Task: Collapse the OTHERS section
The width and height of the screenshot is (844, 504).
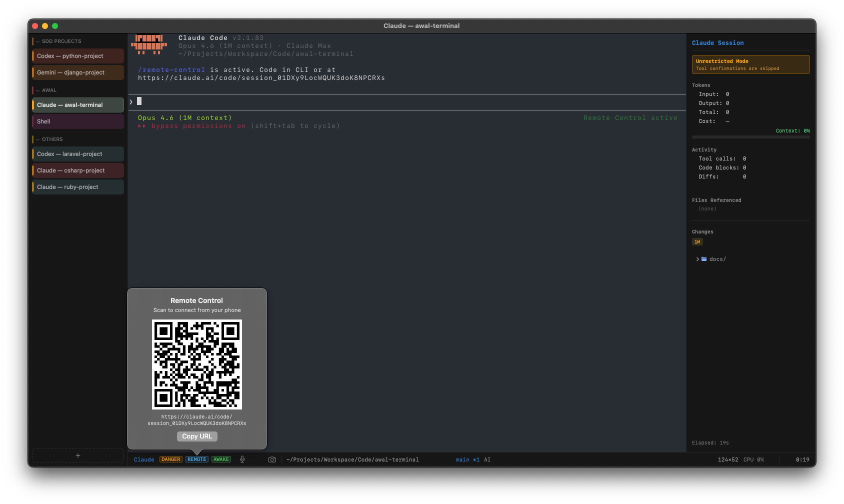Action: click(37, 139)
